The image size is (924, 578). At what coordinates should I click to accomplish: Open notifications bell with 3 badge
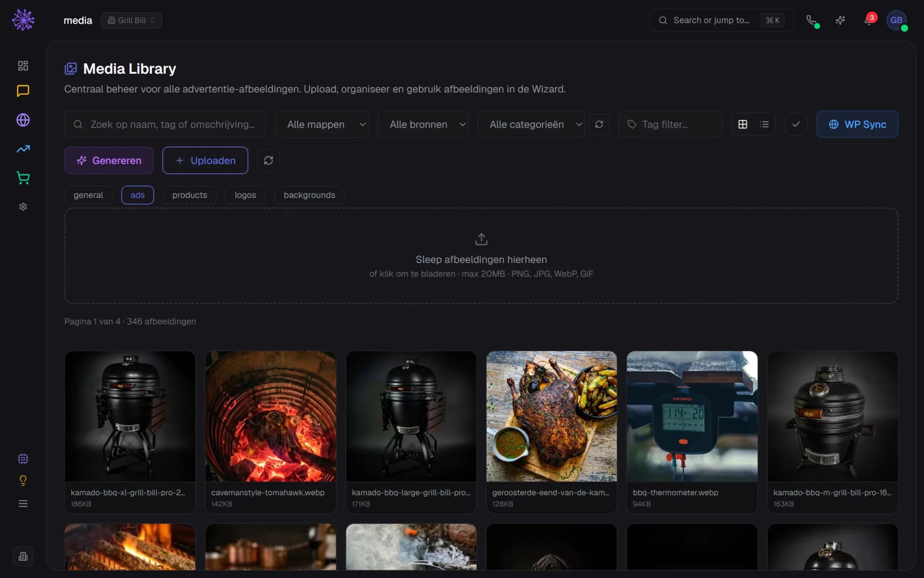tap(869, 20)
